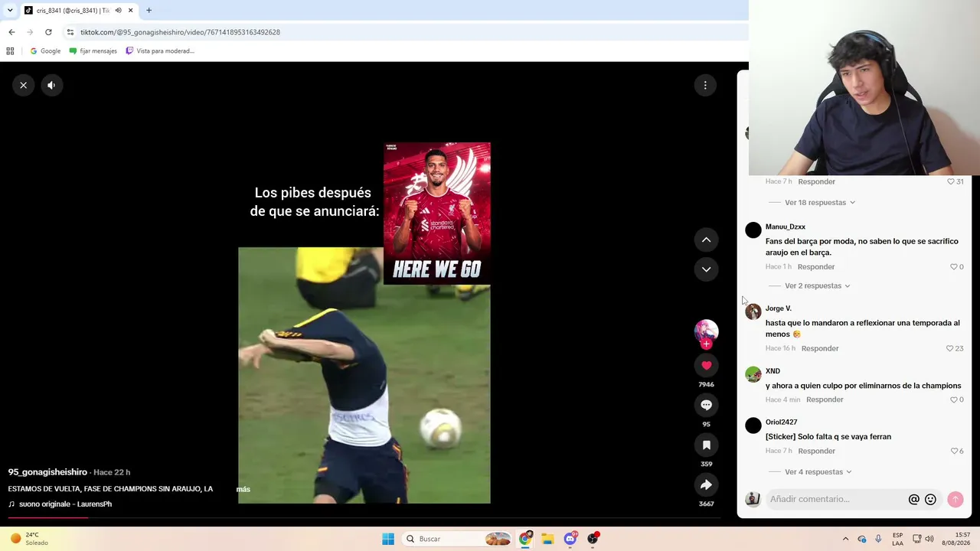Expand the video caption with 'más'
Viewport: 980px width, 551px height.
click(243, 489)
